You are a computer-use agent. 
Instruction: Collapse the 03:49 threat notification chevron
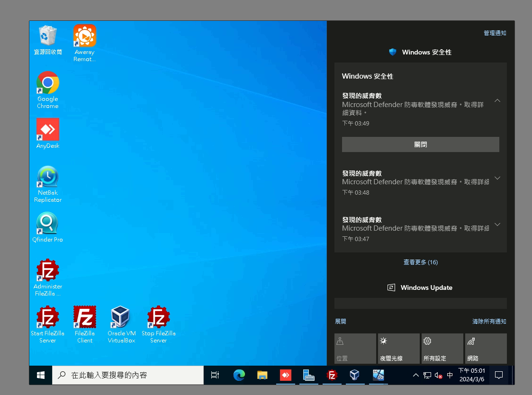point(497,100)
